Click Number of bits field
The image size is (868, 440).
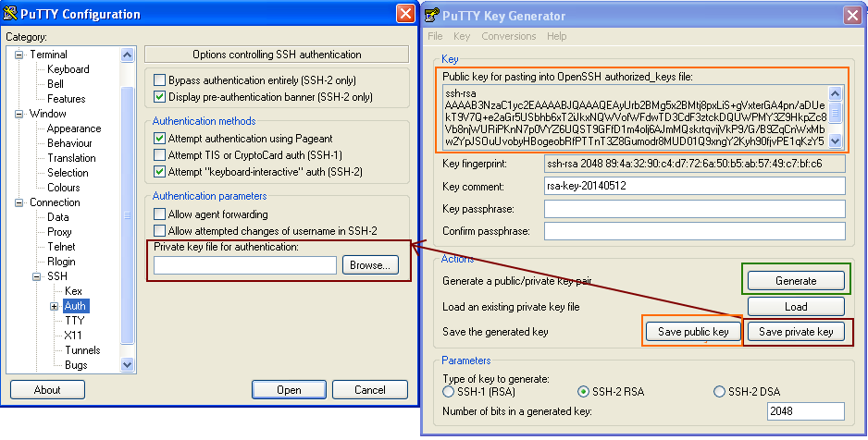click(806, 411)
